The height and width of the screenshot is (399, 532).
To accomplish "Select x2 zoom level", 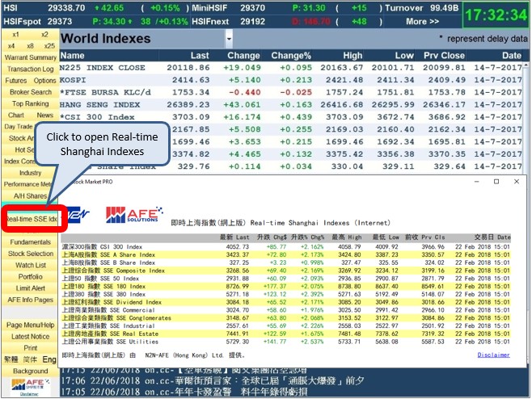I will [44, 34].
